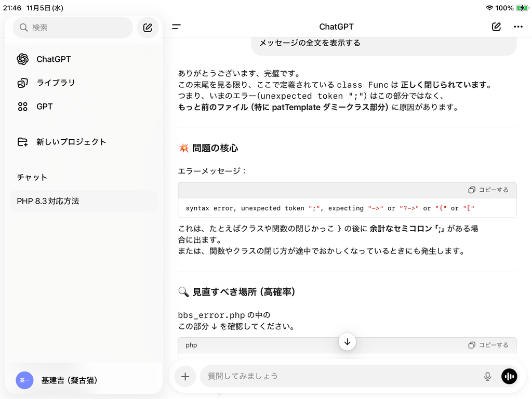Viewport: 532px width, 399px height.
Task: Copy the php code block
Action: (x=488, y=345)
